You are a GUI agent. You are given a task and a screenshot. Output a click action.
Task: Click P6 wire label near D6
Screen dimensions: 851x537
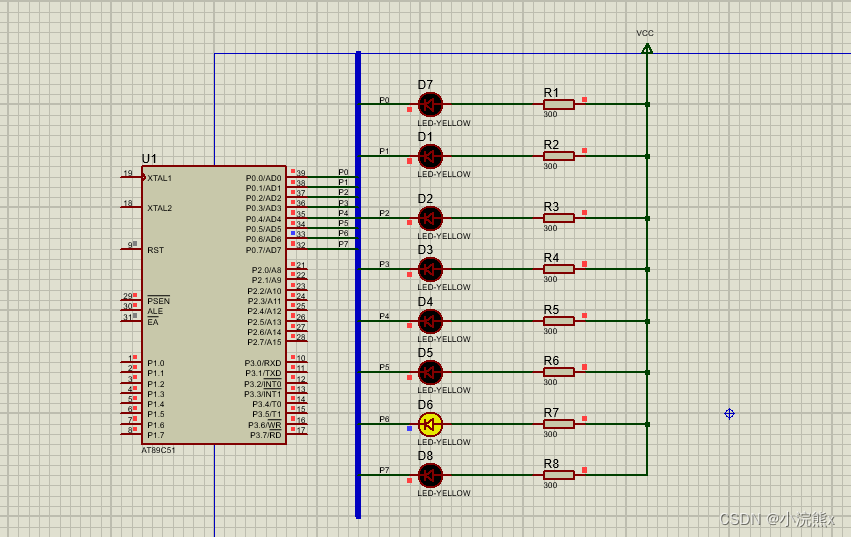click(x=384, y=419)
